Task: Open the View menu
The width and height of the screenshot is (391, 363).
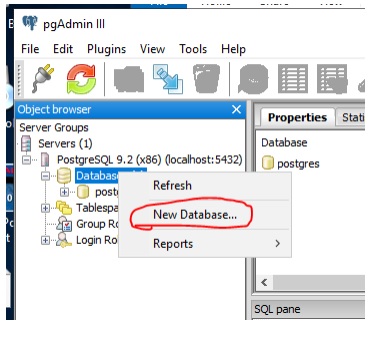Action: pyautogui.click(x=152, y=49)
